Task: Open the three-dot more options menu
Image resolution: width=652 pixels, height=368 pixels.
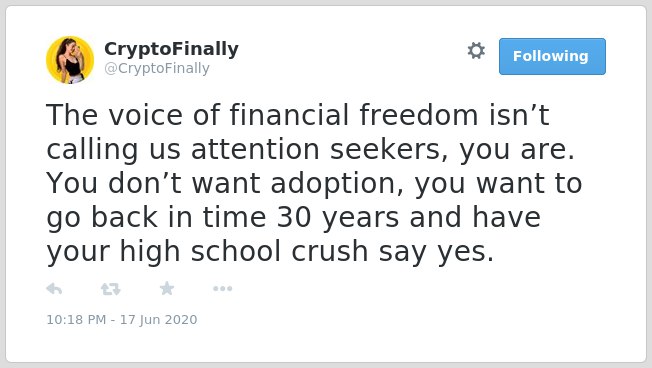Action: pyautogui.click(x=222, y=289)
